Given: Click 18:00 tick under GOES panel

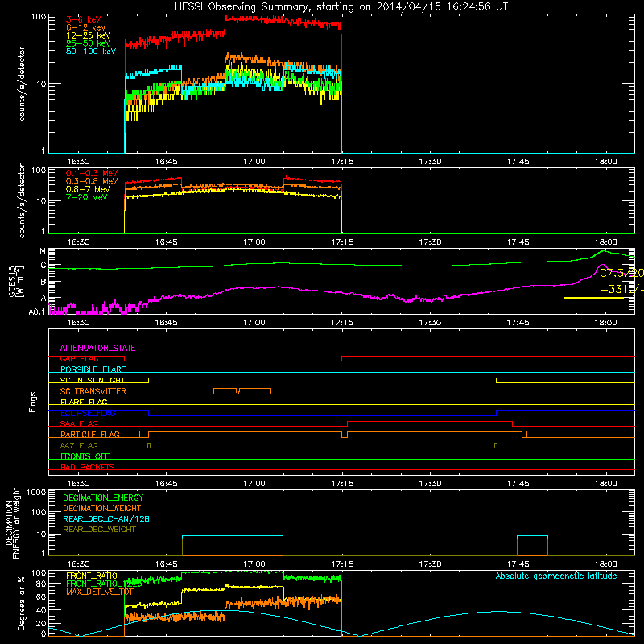Looking at the screenshot, I should pyautogui.click(x=606, y=323).
